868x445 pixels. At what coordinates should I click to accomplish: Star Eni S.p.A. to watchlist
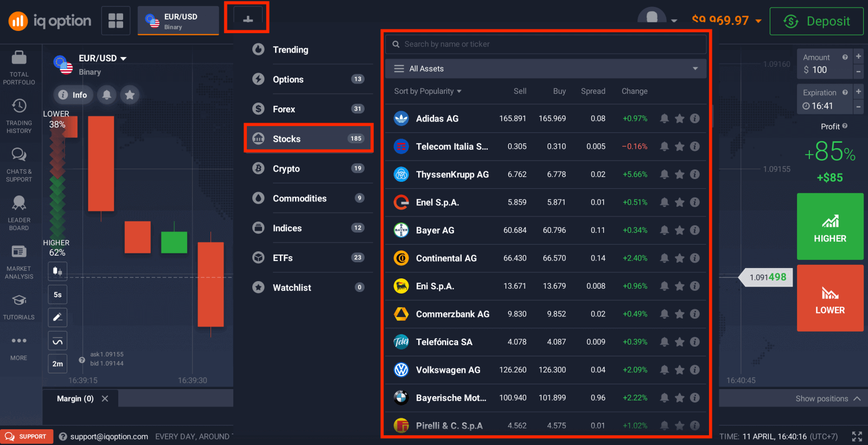(x=679, y=286)
